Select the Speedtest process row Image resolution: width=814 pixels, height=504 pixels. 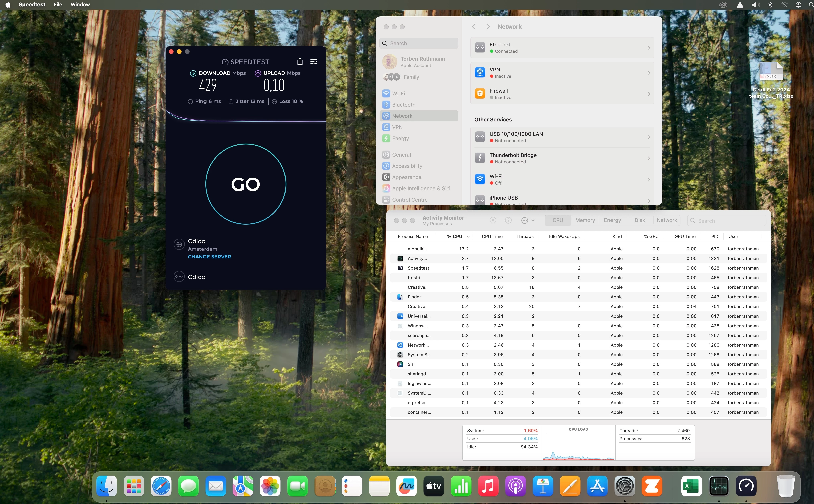pyautogui.click(x=578, y=268)
